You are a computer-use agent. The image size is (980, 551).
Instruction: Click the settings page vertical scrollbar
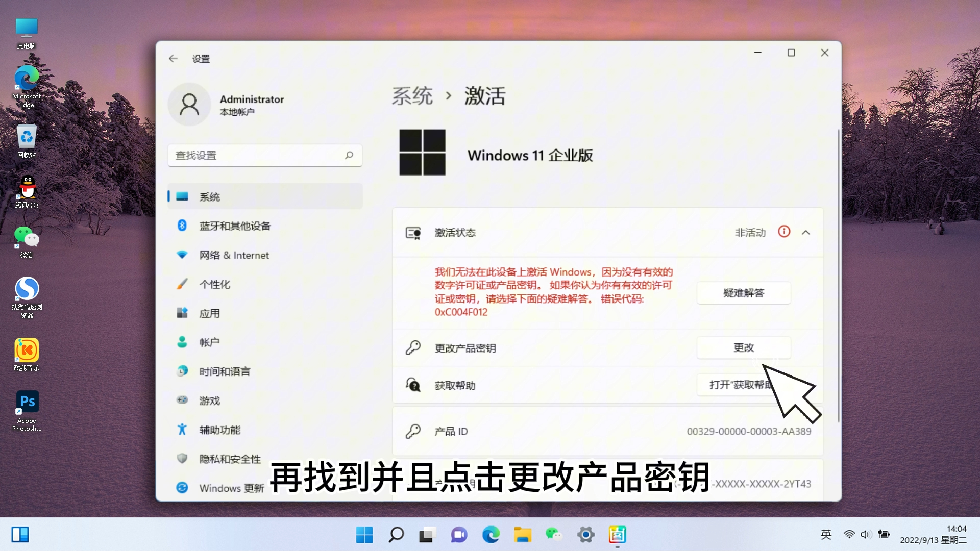[x=838, y=275]
